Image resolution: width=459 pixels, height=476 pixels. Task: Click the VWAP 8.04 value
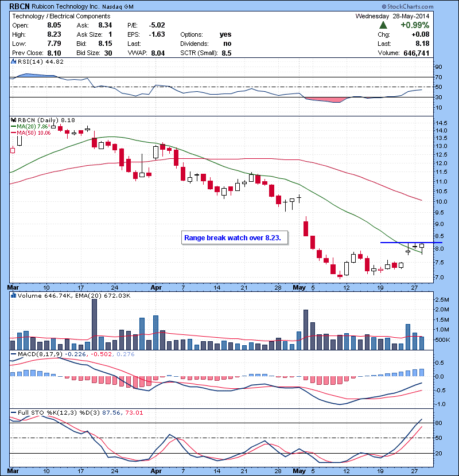[x=158, y=53]
